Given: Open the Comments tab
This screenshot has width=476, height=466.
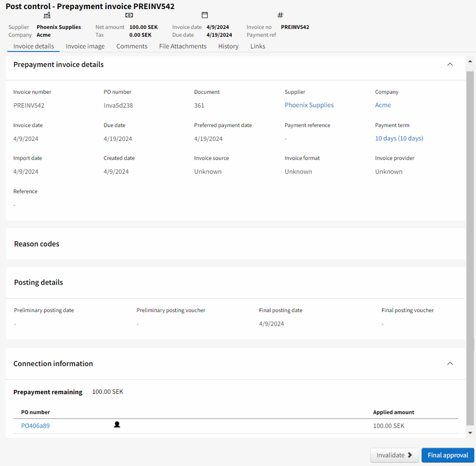Looking at the screenshot, I should pos(132,46).
